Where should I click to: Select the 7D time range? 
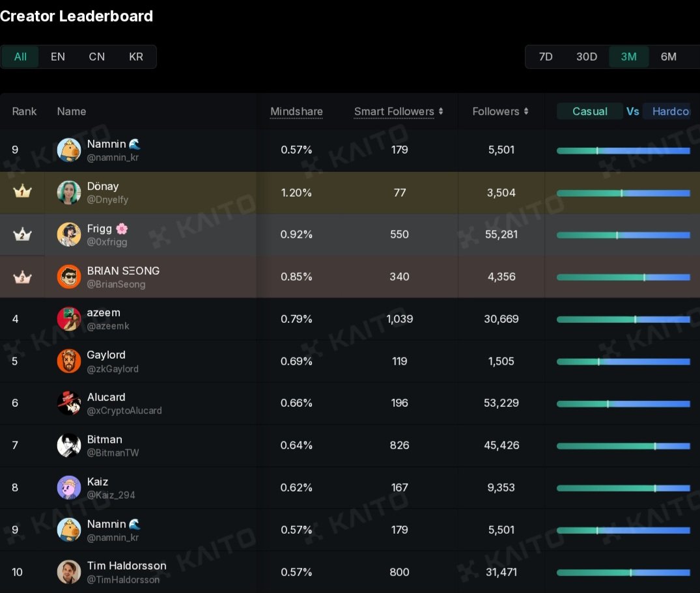(546, 57)
